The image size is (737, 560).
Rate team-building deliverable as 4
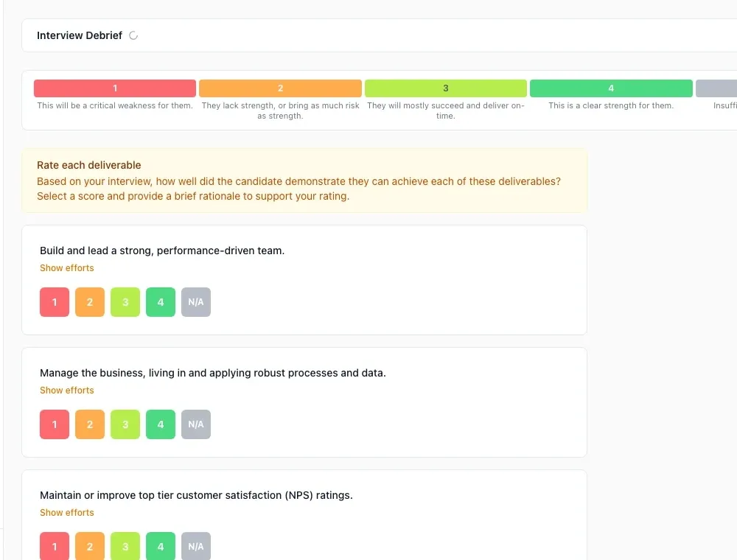click(x=160, y=302)
